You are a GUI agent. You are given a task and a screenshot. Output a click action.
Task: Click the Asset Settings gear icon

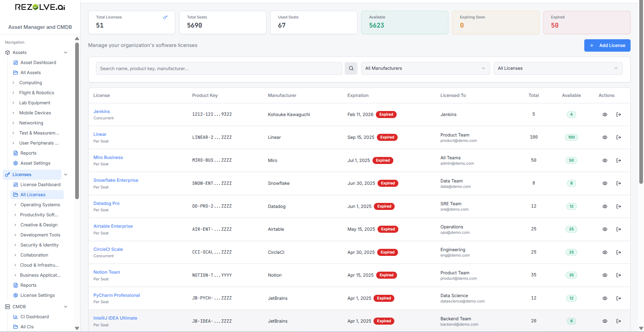click(x=15, y=163)
